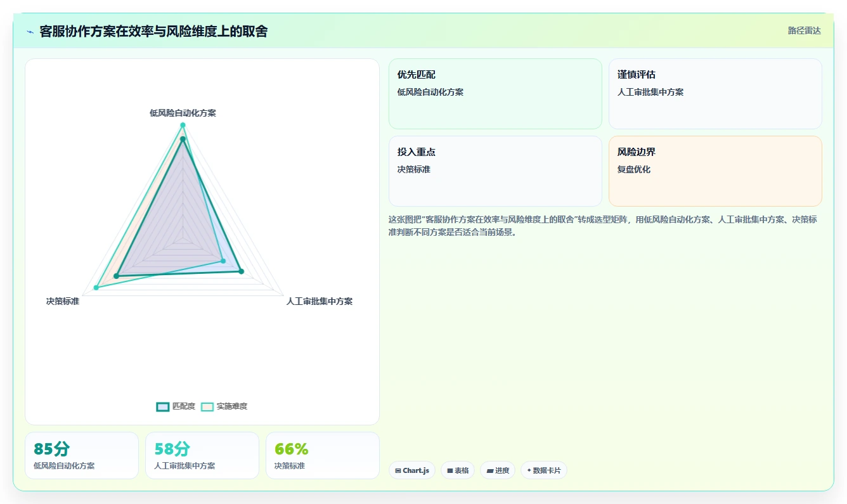
Task: Click the 匹配度 data point on the 人工审批集中方案 axis
Action: (241, 272)
